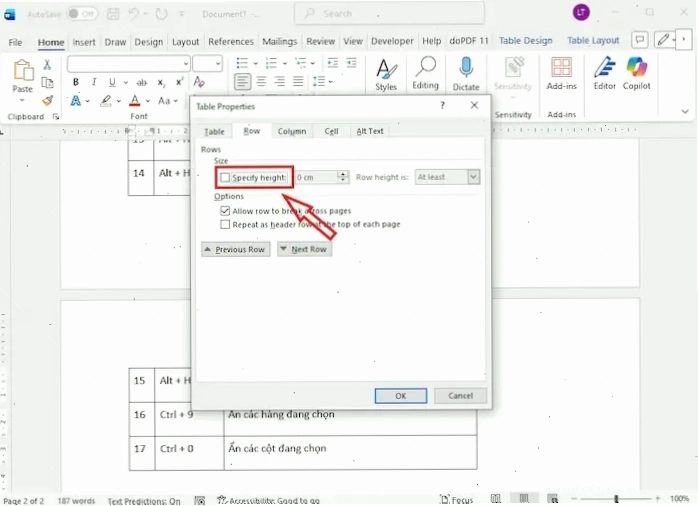Expand underline style dropdown arrow
Screen dimensions: 698x506
pos(126,83)
